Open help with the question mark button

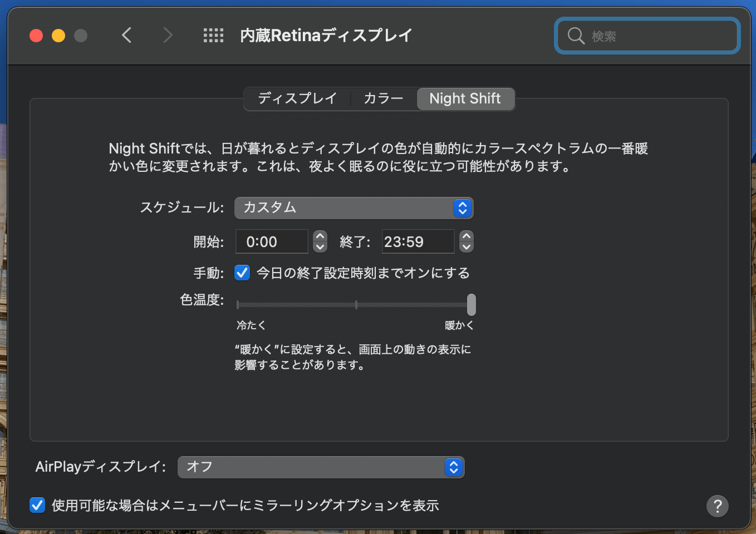point(718,506)
